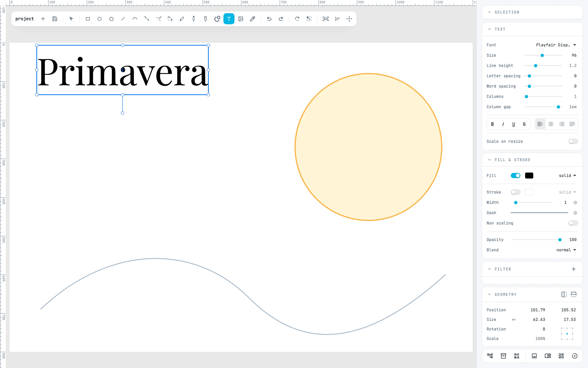Screen dimensions: 588x368
Task: Add a new filter with plus
Action: [x=574, y=269]
